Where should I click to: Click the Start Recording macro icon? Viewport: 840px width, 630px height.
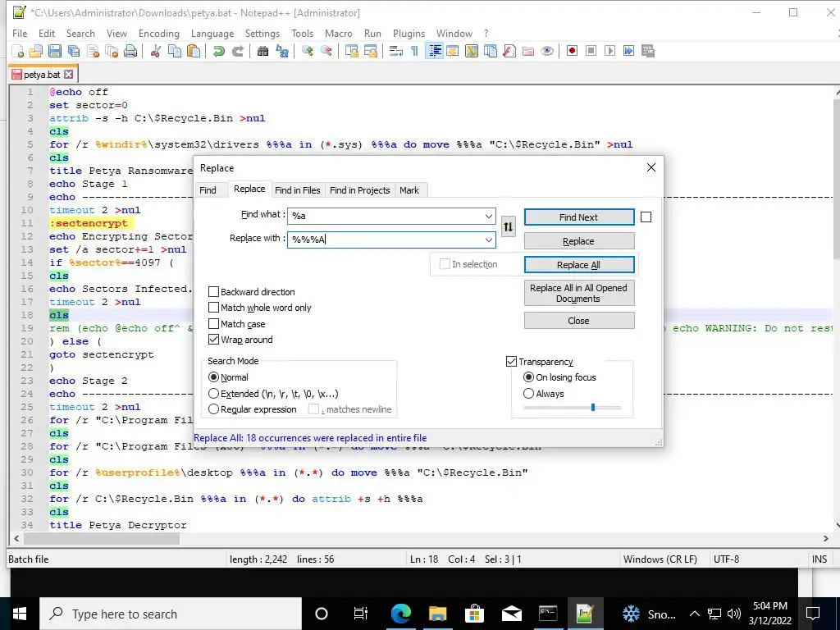(x=572, y=51)
